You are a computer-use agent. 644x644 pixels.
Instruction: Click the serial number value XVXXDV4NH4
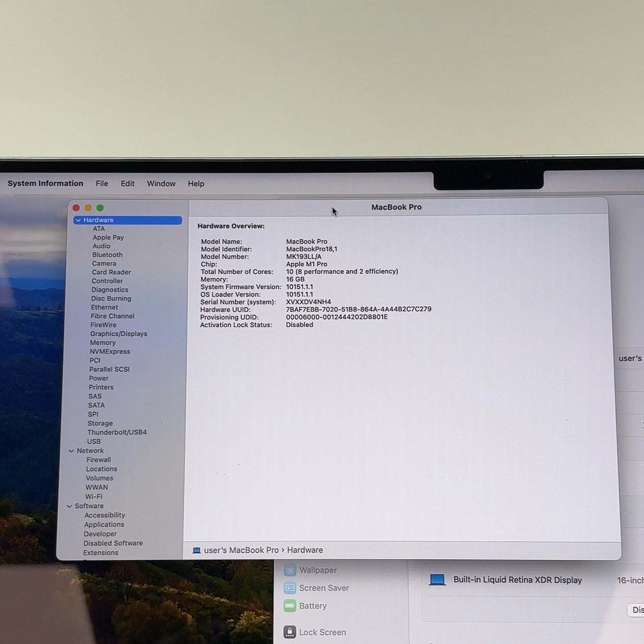(308, 302)
